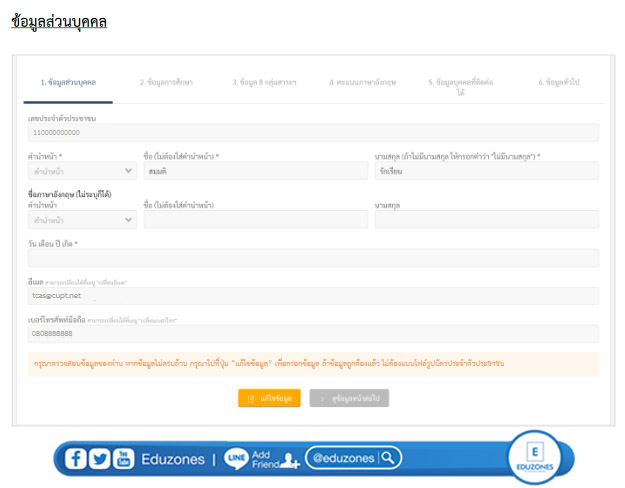
Task: Click the mobile phone field 0808888888
Action: tap(313, 333)
